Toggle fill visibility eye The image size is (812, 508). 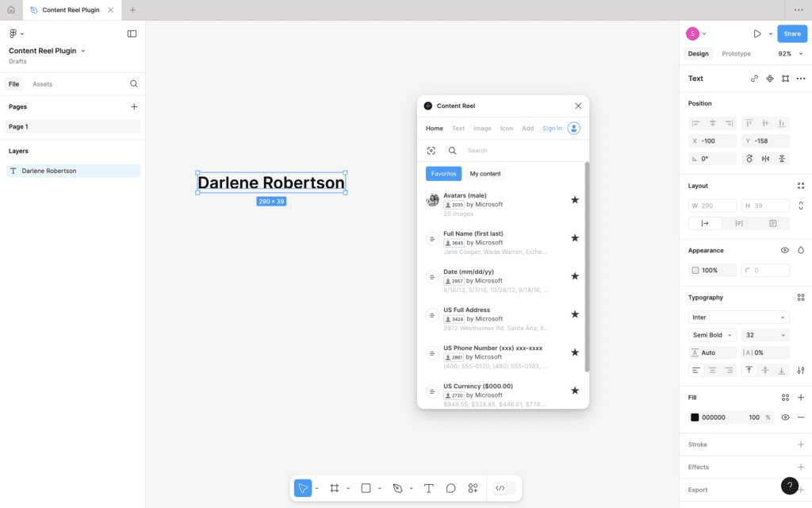click(x=785, y=418)
